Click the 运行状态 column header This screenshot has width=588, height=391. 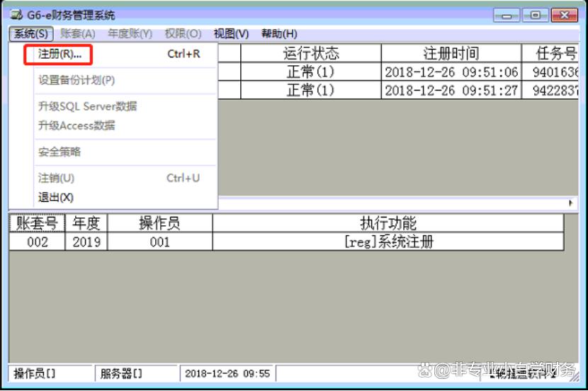(311, 53)
